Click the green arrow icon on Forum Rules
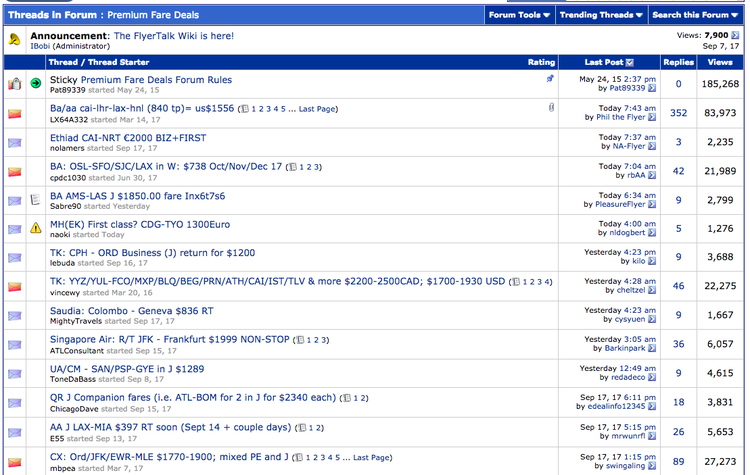 (35, 83)
